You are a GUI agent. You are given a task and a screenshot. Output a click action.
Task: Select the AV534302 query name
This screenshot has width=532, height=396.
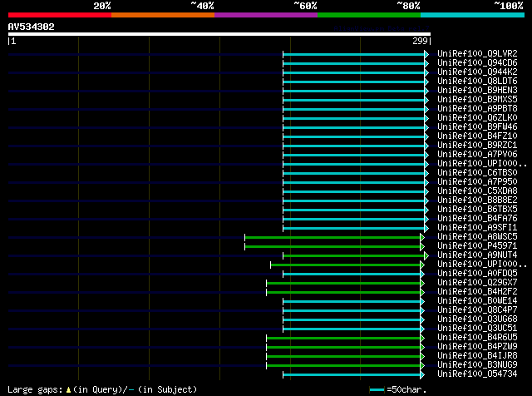[32, 27]
